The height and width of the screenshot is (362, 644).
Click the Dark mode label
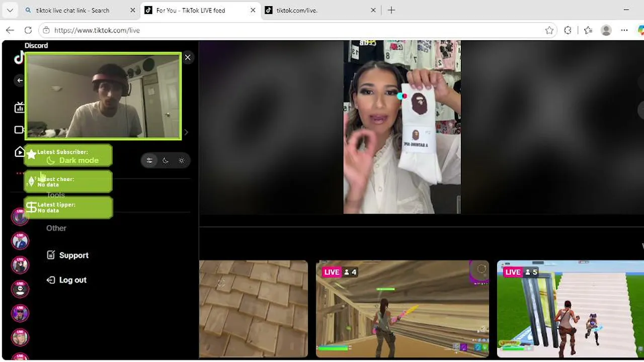[x=79, y=160]
